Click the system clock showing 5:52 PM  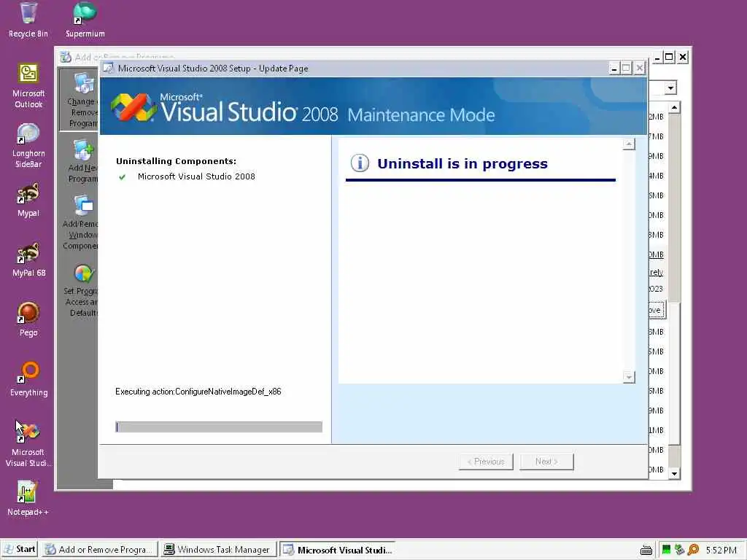pyautogui.click(x=721, y=550)
